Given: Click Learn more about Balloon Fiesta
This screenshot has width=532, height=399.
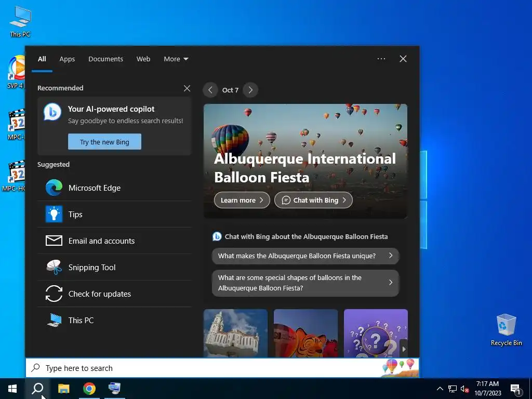Looking at the screenshot, I should pos(242,200).
